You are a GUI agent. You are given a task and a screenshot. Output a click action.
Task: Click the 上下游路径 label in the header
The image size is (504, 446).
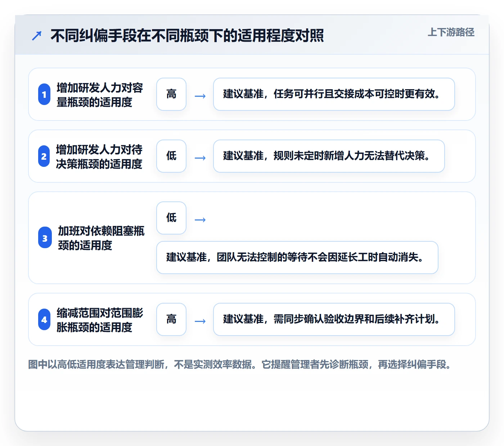(x=451, y=32)
